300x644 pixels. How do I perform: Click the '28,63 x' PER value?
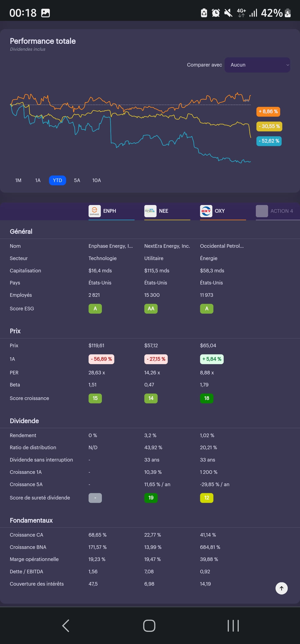(x=97, y=372)
